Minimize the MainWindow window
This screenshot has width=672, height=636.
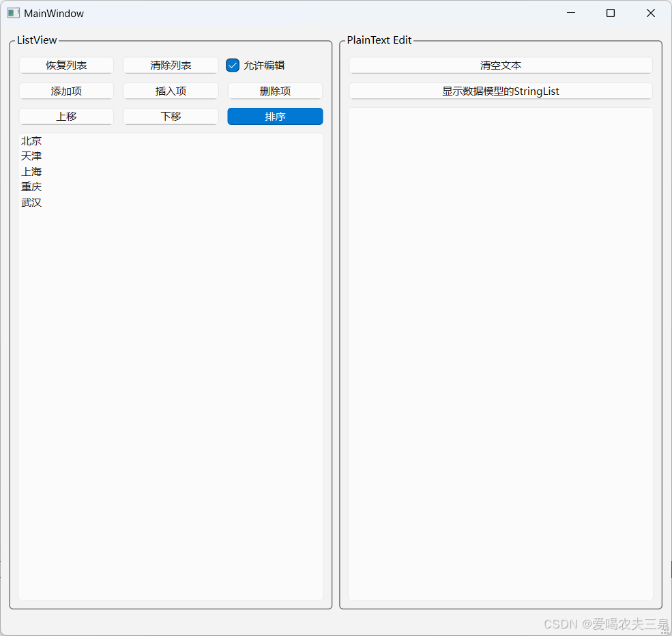click(571, 13)
